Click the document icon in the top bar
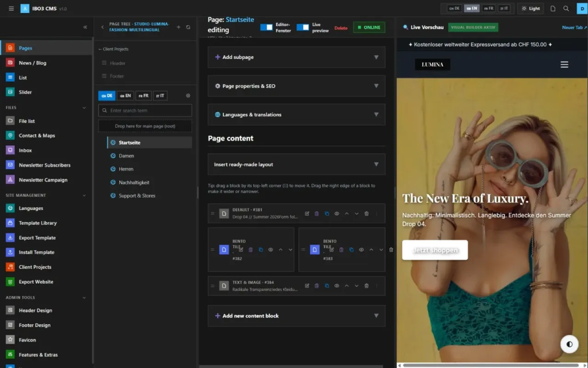This screenshot has height=368, width=588. (x=553, y=8)
